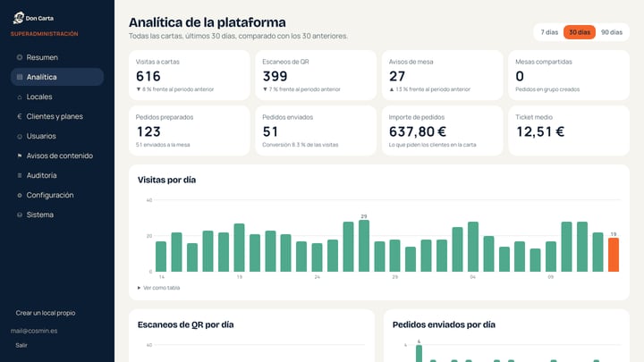Open Configuración page

[57, 195]
